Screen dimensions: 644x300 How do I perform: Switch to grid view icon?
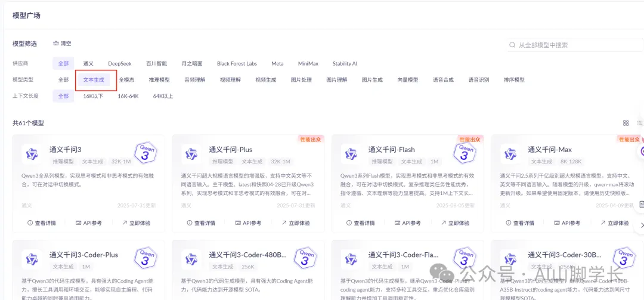pos(626,123)
